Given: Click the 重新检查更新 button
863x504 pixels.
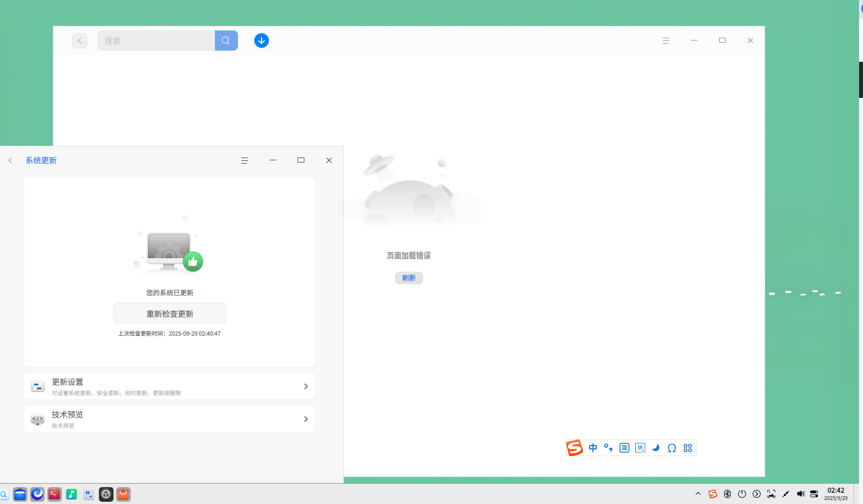Looking at the screenshot, I should (x=170, y=313).
